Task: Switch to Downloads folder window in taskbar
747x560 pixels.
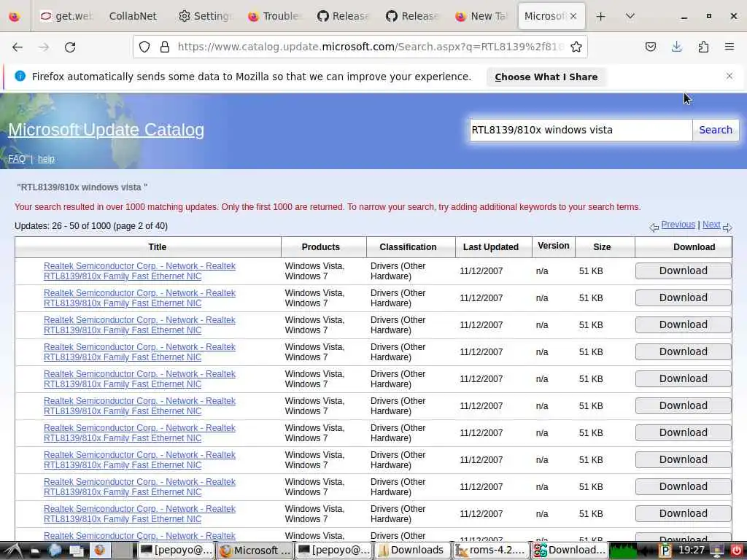Action: coord(412,551)
